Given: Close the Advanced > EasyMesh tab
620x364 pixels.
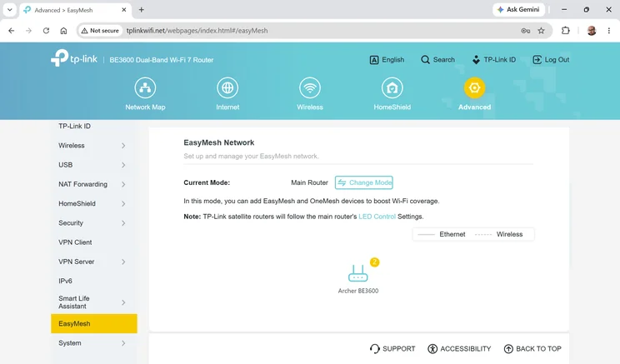Looking at the screenshot, I should pos(124,10).
